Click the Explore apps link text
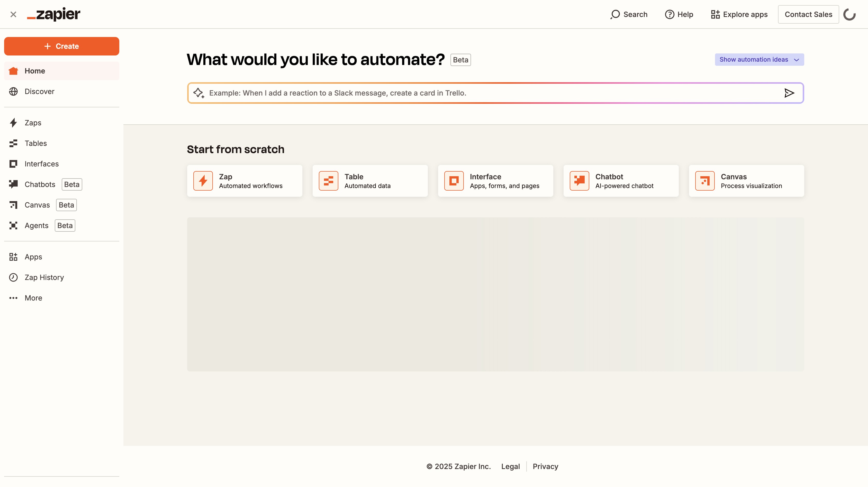868x487 pixels. (745, 14)
